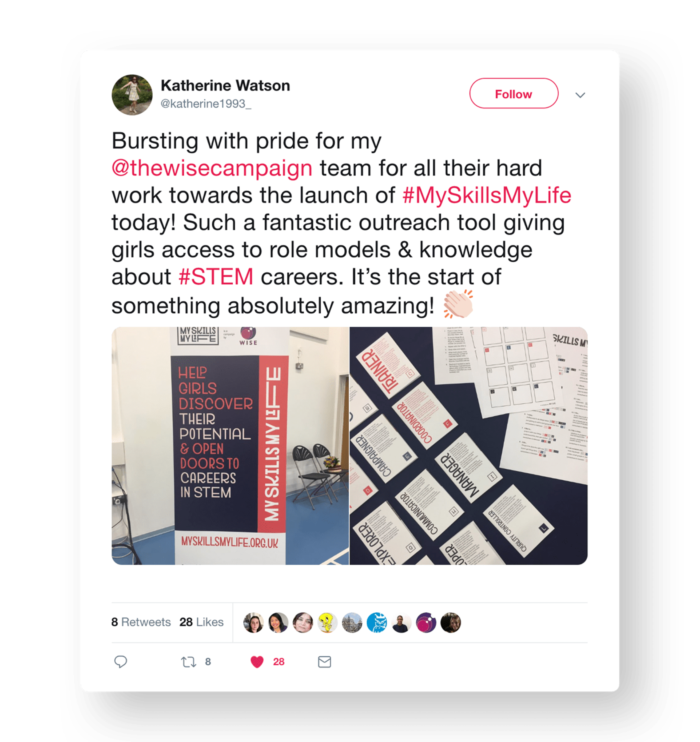Open the #STEM hashtag link

[216, 277]
